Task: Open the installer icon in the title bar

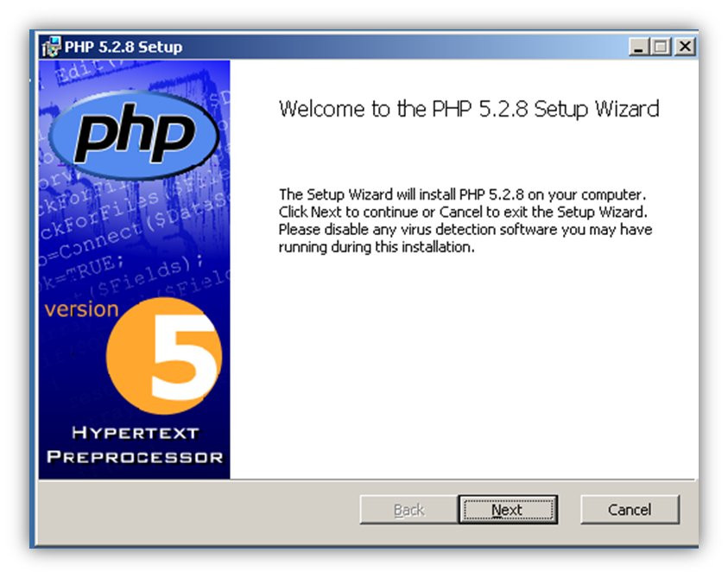Action: (52, 47)
